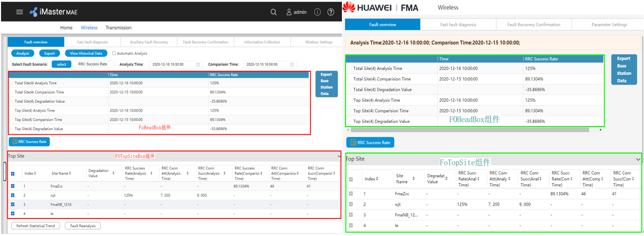Click the right scroll arrow under FMA summary table
Image resolution: width=644 pixels, height=236 pixels.
coord(601,130)
